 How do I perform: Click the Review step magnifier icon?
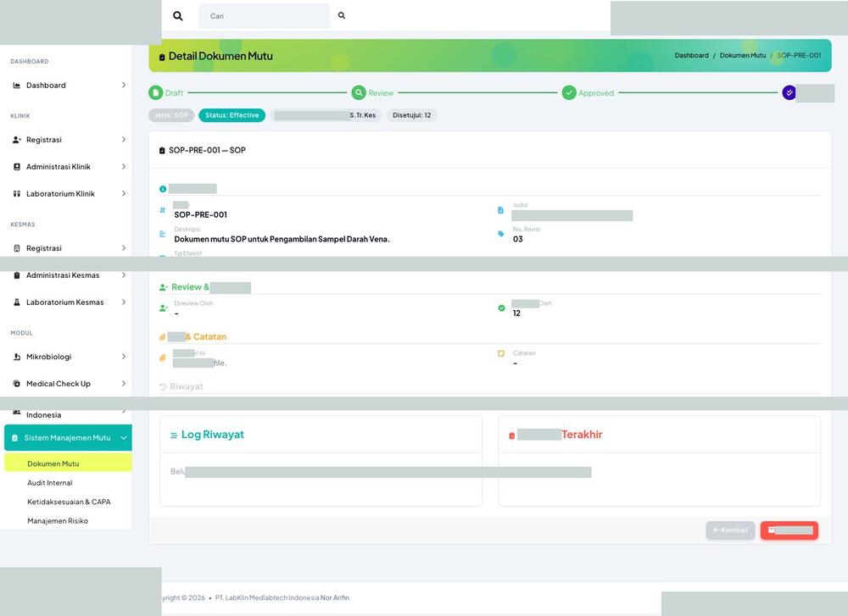point(359,93)
